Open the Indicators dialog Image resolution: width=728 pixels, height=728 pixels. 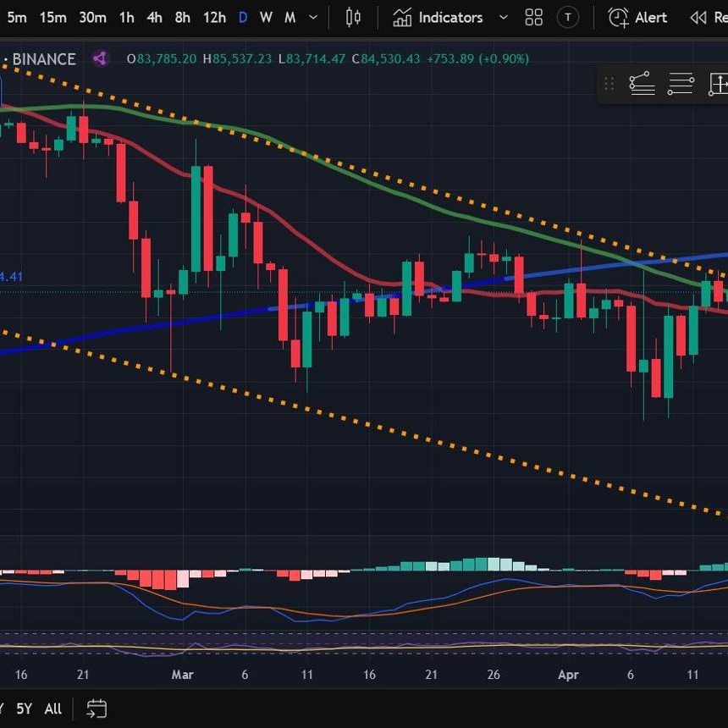(x=438, y=18)
